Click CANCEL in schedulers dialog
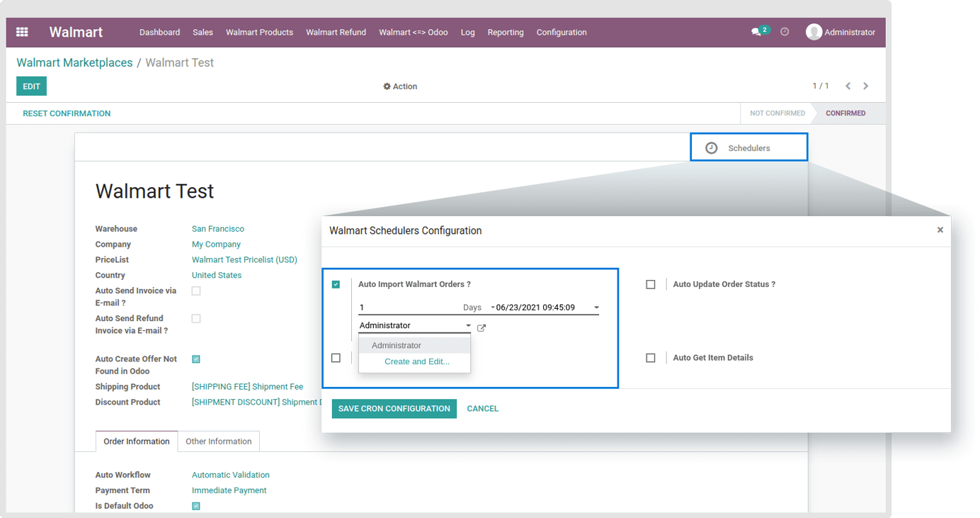This screenshot has height=518, width=980. coord(483,408)
